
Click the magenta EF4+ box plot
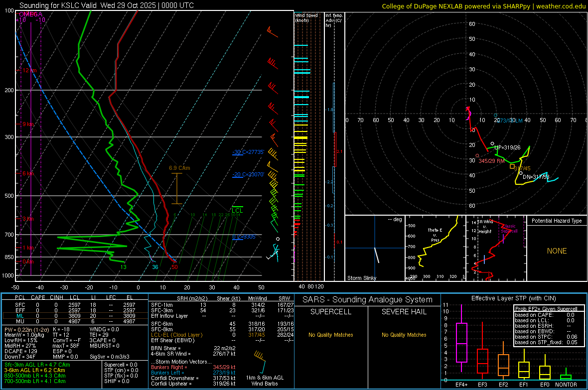[461, 338]
